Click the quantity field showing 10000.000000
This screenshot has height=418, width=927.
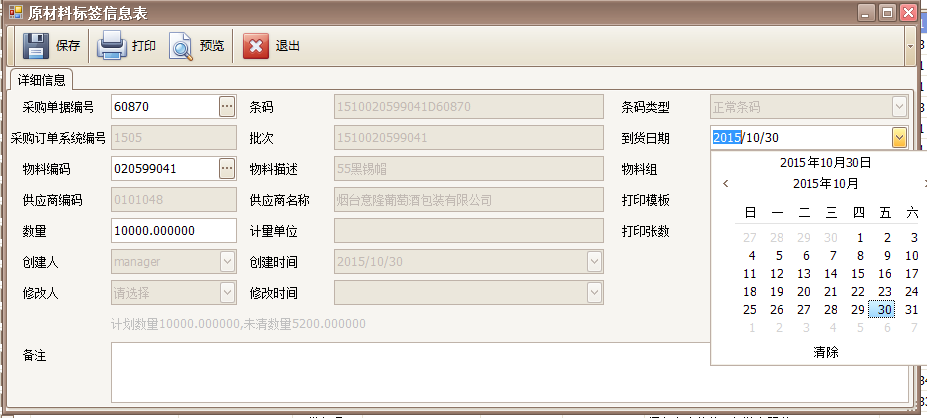click(173, 230)
